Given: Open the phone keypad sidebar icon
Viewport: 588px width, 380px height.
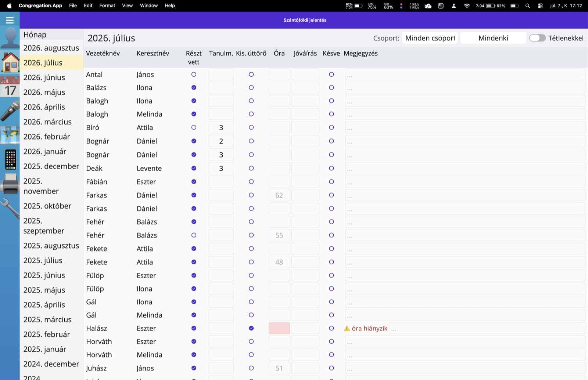Looking at the screenshot, I should pos(10,160).
